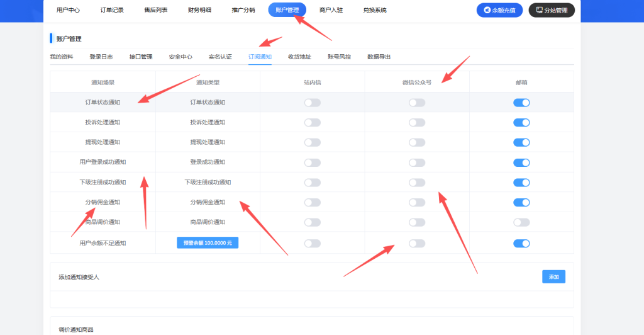Disable 邮箱 switch for 提现处理通知
644x335 pixels.
pos(521,142)
